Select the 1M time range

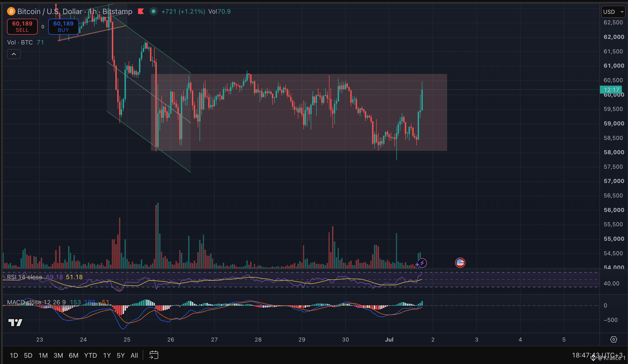tap(43, 355)
